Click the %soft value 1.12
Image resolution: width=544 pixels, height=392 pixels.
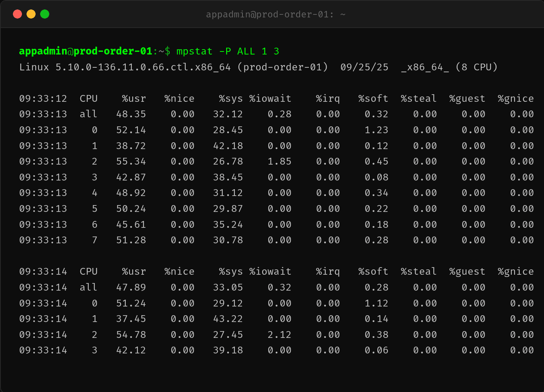click(376, 303)
